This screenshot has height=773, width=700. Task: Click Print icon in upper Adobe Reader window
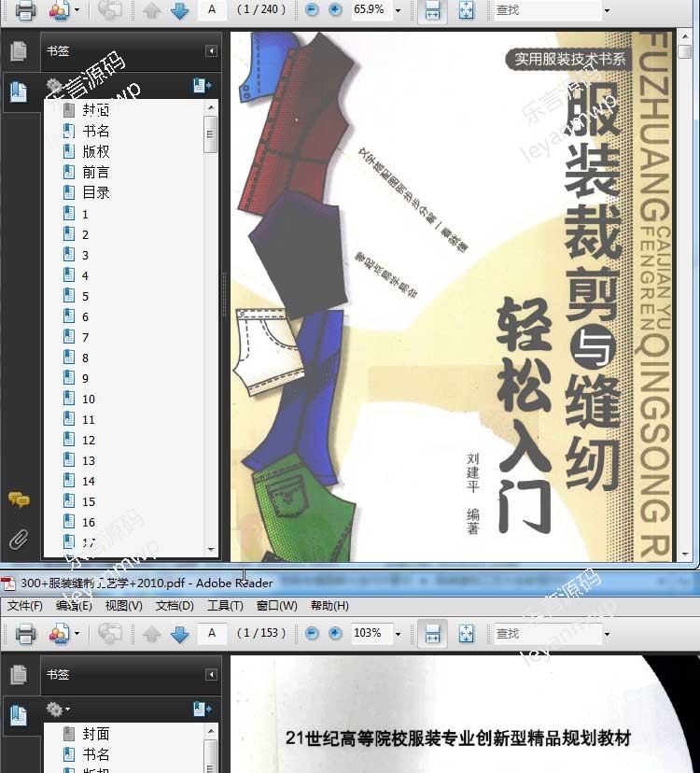coord(25,10)
